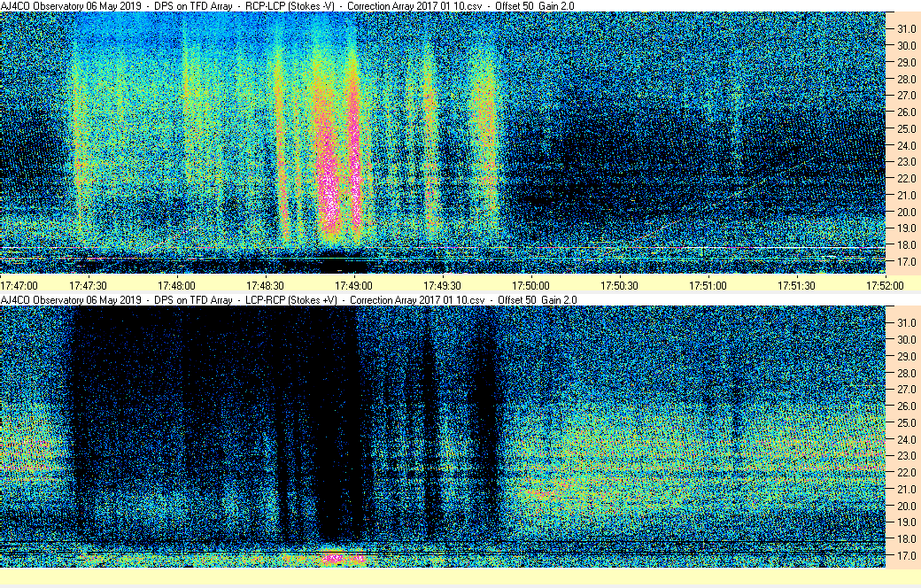Click 18.0 frequency label on RCP-LCP chart
The image size is (921, 588).
(906, 245)
